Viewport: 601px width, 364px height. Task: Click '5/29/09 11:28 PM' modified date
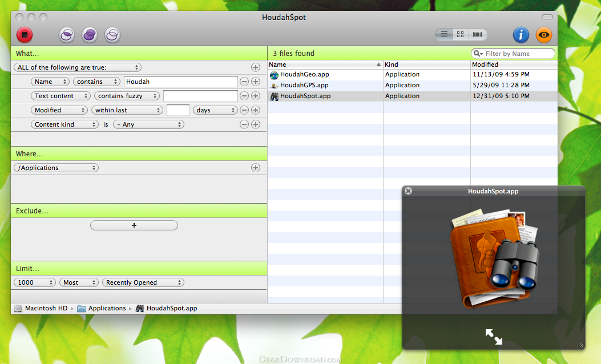click(501, 85)
